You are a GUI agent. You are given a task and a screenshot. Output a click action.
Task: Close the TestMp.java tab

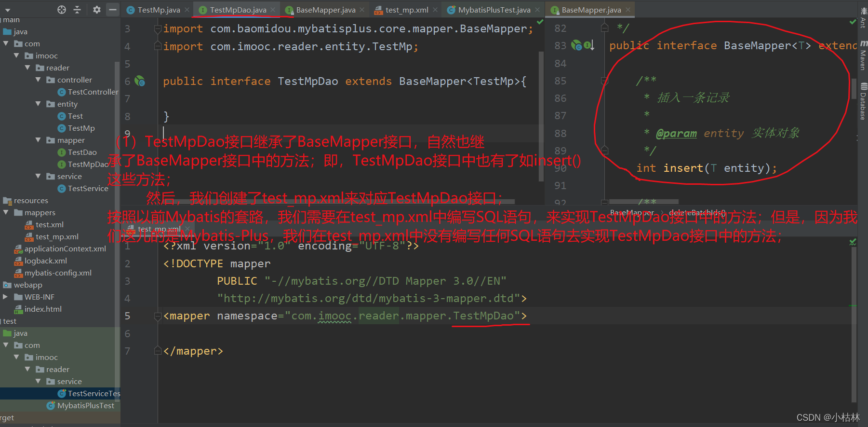(187, 10)
